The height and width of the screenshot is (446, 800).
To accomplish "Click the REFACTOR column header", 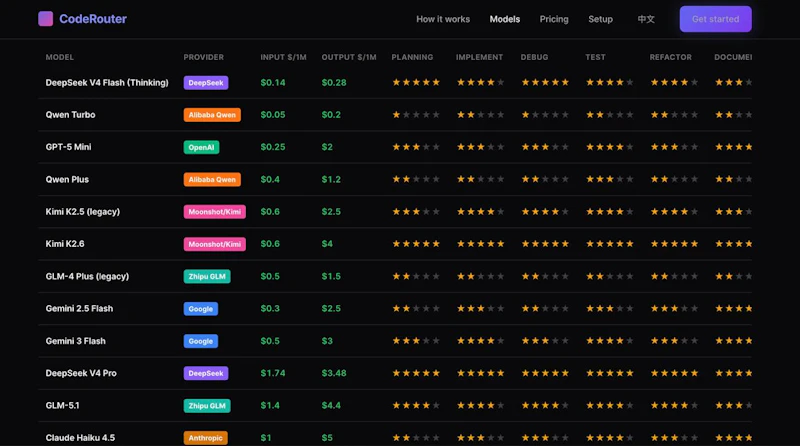I will (x=670, y=57).
